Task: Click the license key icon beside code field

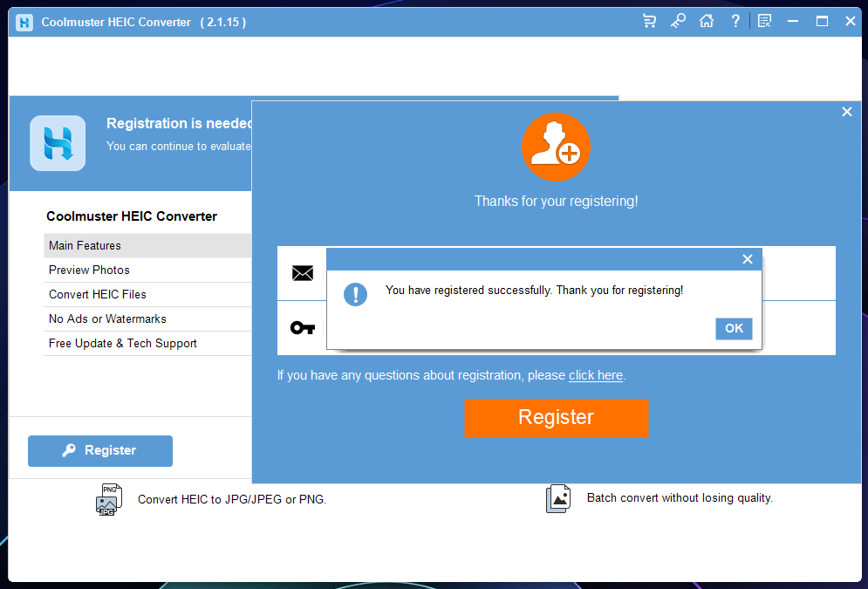Action: click(302, 328)
